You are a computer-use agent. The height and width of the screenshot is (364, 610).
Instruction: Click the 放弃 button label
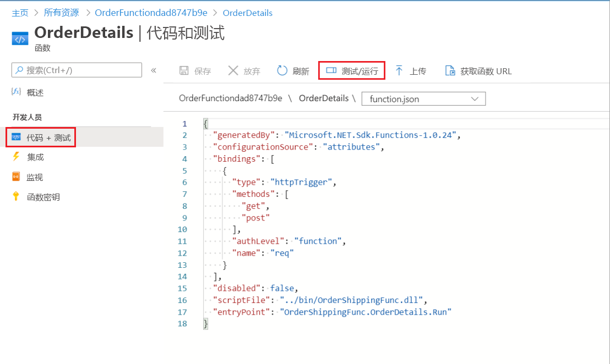click(252, 71)
